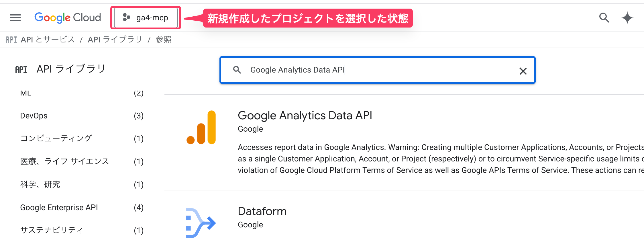Select the Google Enterprise API filter
The width and height of the screenshot is (644, 238).
pos(59,207)
